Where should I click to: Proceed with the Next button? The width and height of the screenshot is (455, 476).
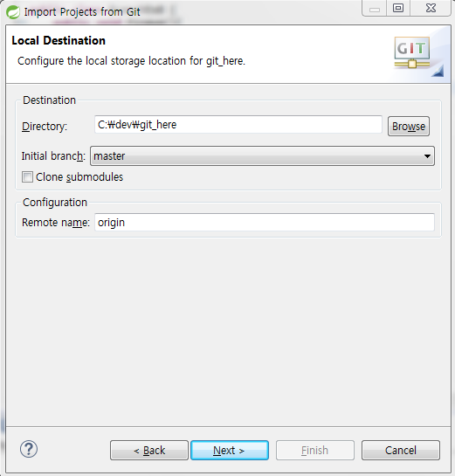[x=230, y=450]
